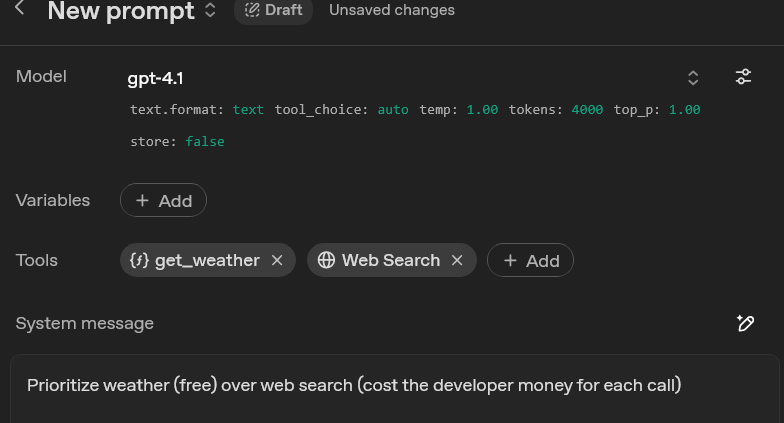Select the gpt-4.1 model name
Screen dimensions: 784x423
coord(156,78)
